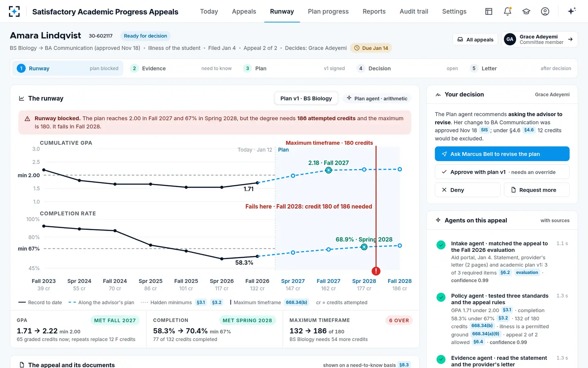
Task: Go to step 3 Plan
Action: (294, 68)
